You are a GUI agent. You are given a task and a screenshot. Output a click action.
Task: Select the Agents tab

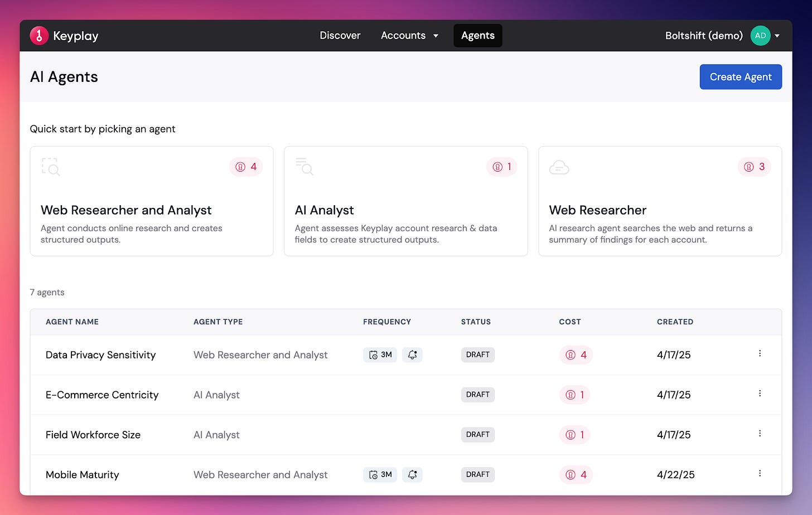click(478, 36)
